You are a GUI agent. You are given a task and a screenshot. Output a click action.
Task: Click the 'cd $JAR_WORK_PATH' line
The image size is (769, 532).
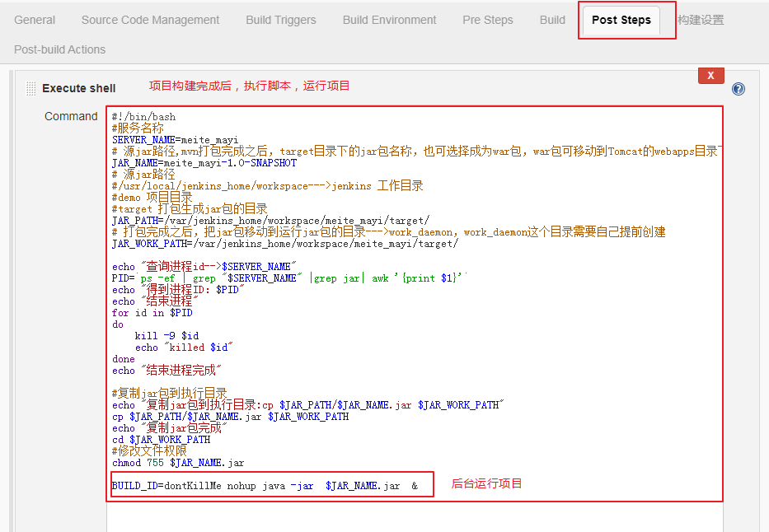[161, 440]
